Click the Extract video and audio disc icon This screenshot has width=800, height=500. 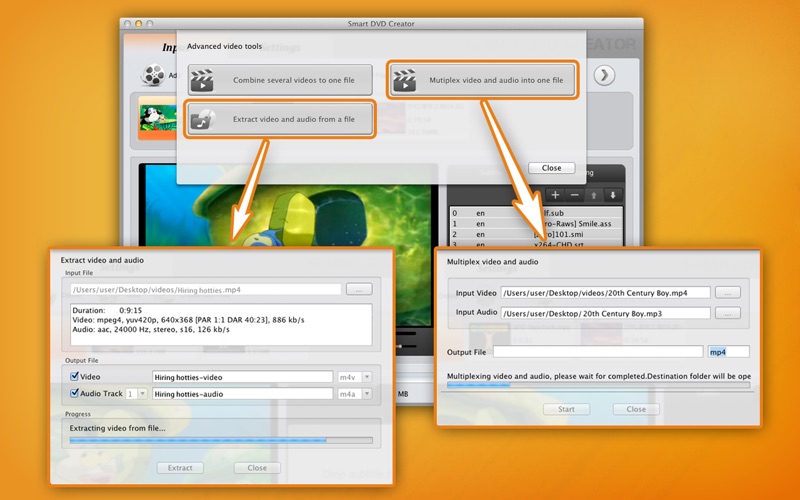(x=204, y=121)
